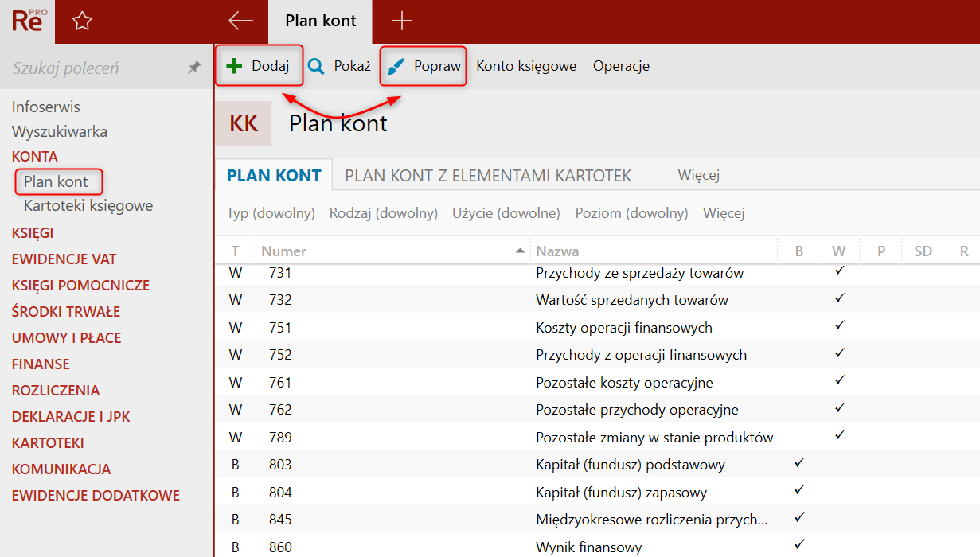Select row Wartość sprzedanych towarów
The width and height of the screenshot is (980, 557).
(x=597, y=300)
